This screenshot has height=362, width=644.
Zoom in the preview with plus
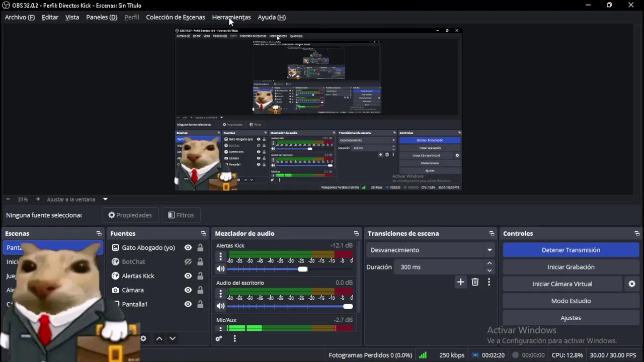[38, 200]
